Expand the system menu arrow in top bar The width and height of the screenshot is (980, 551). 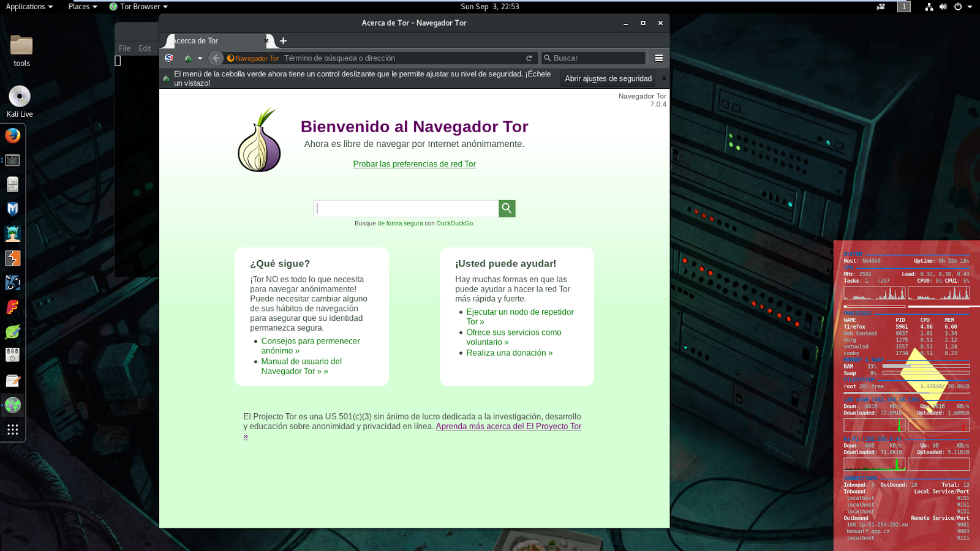pos(970,7)
